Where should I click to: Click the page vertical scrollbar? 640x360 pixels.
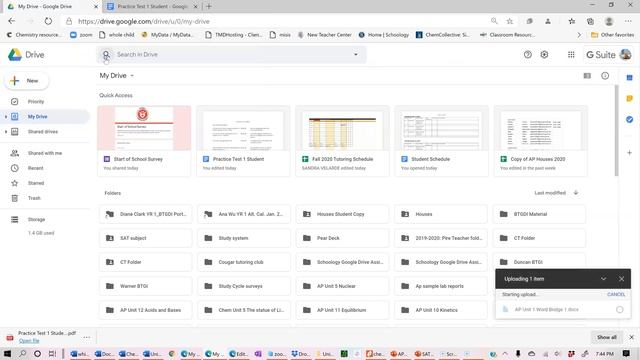(x=616, y=131)
